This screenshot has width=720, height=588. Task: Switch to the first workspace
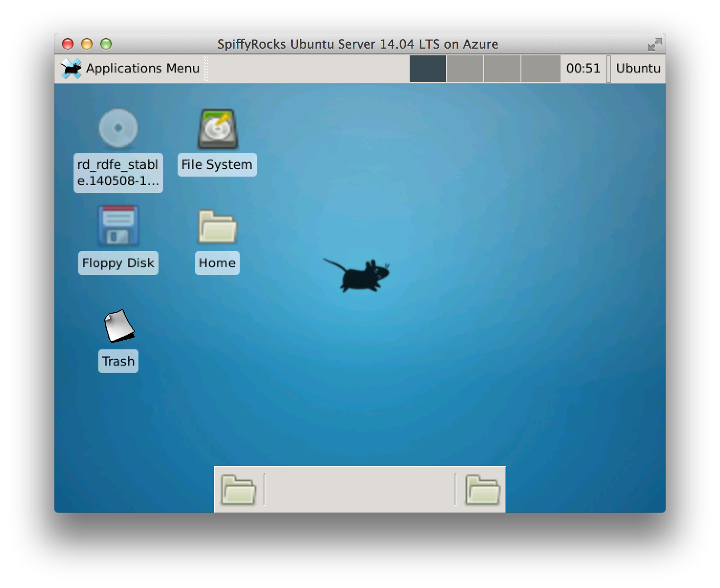click(x=428, y=69)
